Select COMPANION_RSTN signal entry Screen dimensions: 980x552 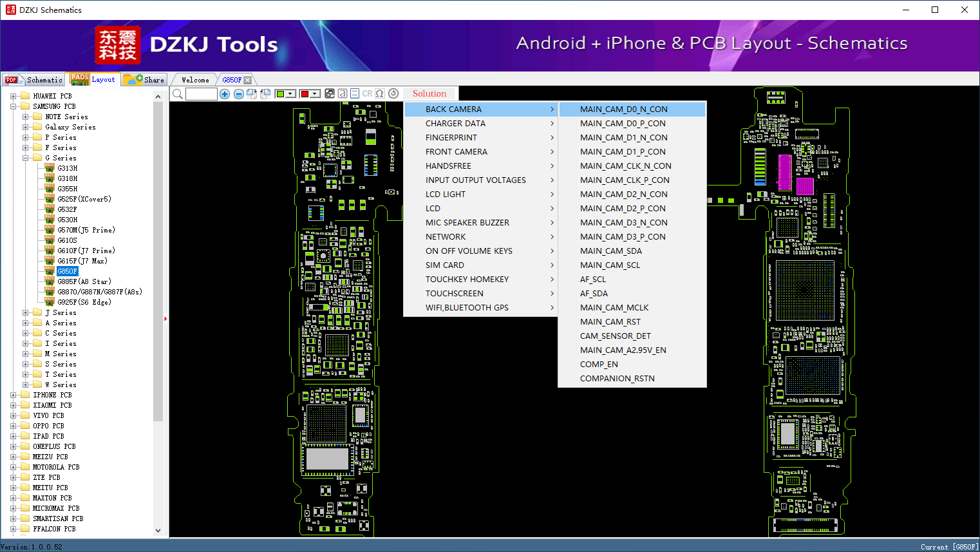point(632,379)
